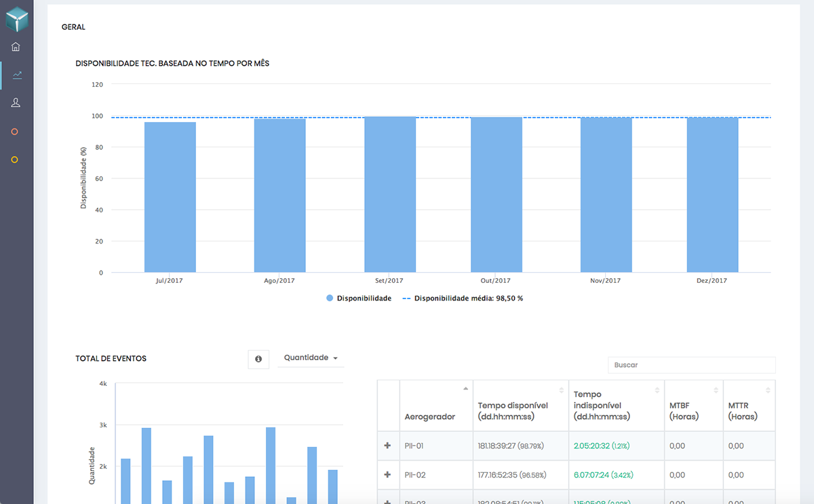Click the Dez/2017 availability bar
Image resolution: width=814 pixels, height=504 pixels.
[x=712, y=195]
